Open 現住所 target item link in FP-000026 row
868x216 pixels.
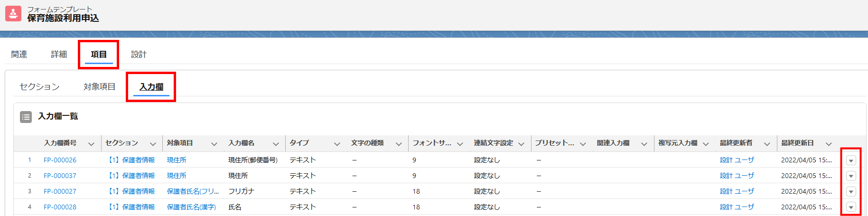pyautogui.click(x=177, y=160)
